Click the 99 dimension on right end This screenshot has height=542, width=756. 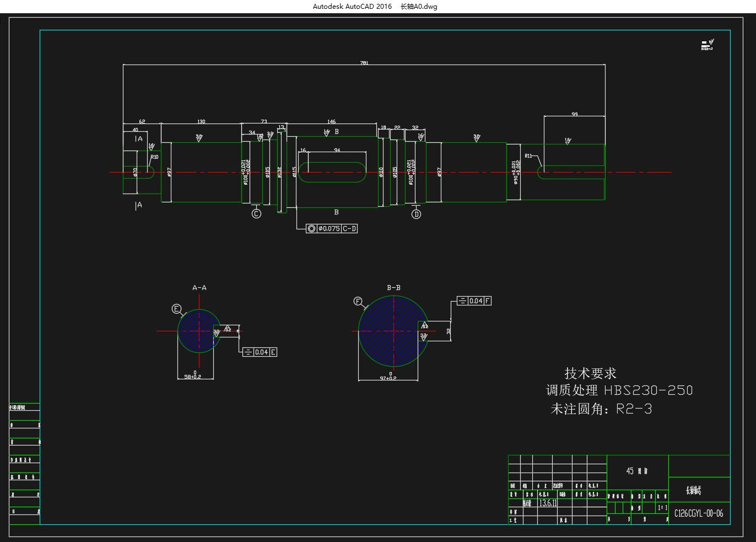(575, 114)
